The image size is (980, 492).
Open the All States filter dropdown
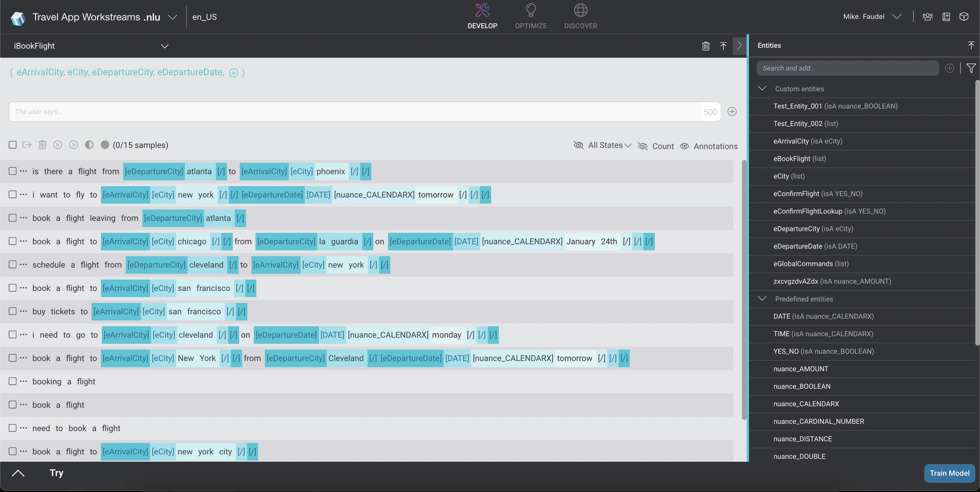[610, 146]
